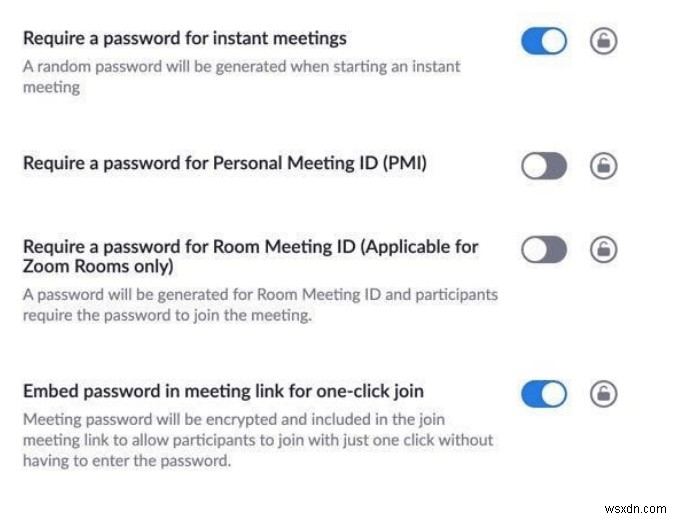Enable password for Personal Meeting ID (PMI)
Viewport: 678px width, 519px height.
coord(544,167)
